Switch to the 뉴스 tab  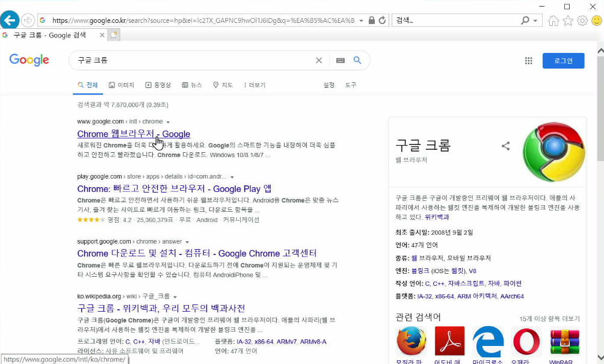pyautogui.click(x=192, y=85)
